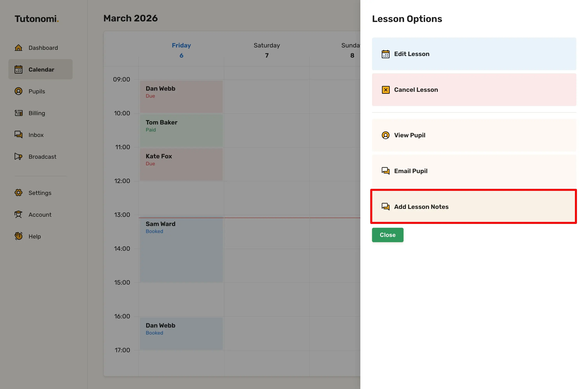The image size is (588, 389).
Task: Click the Dashboard house icon
Action: click(18, 48)
